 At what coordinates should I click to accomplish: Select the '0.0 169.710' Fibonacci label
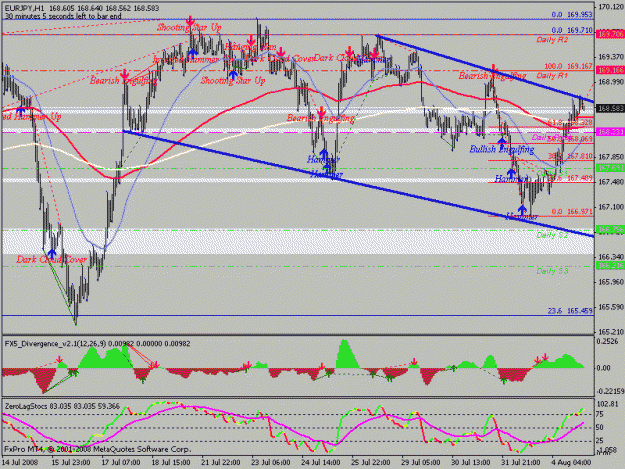pyautogui.click(x=572, y=30)
